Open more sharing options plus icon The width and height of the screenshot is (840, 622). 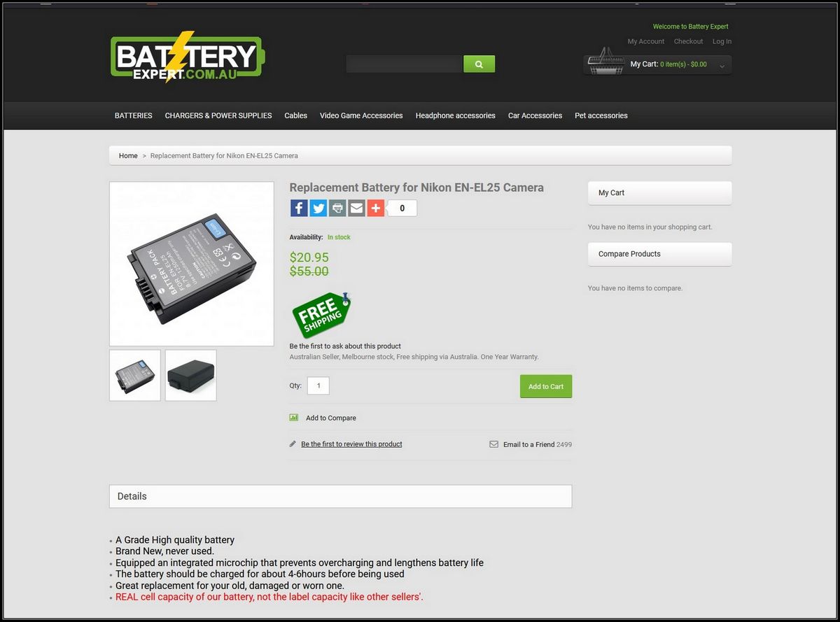[376, 208]
